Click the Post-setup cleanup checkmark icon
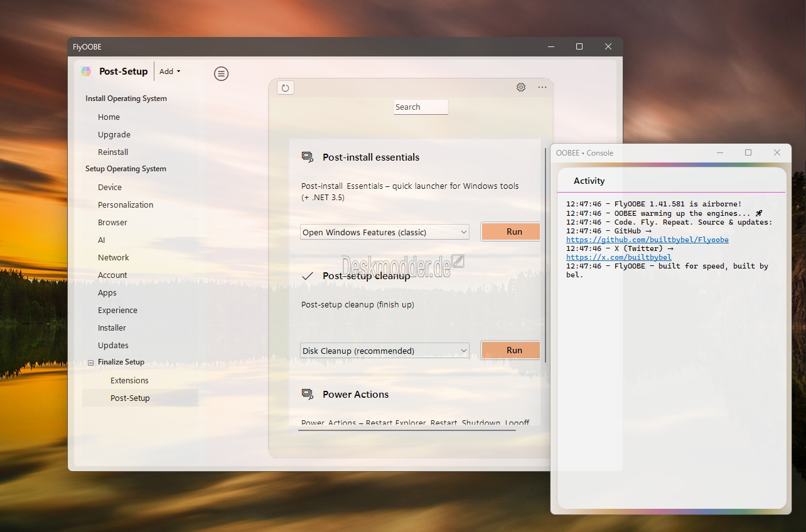 (x=308, y=276)
